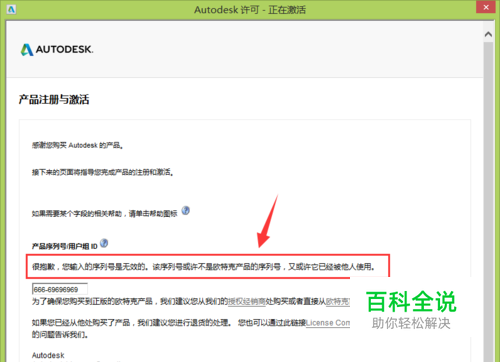Close the Autodesk licensing window
This screenshot has width=500, height=362.
coord(486,7)
